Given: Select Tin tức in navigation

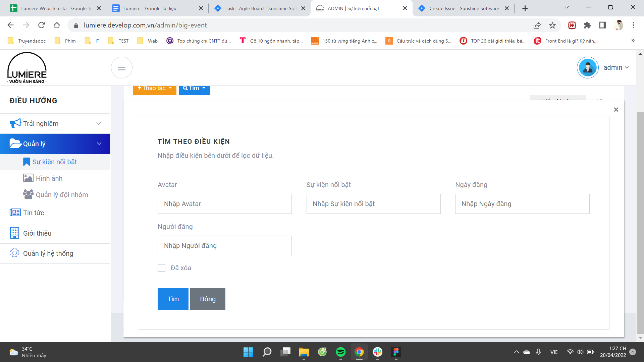Looking at the screenshot, I should pyautogui.click(x=34, y=213).
